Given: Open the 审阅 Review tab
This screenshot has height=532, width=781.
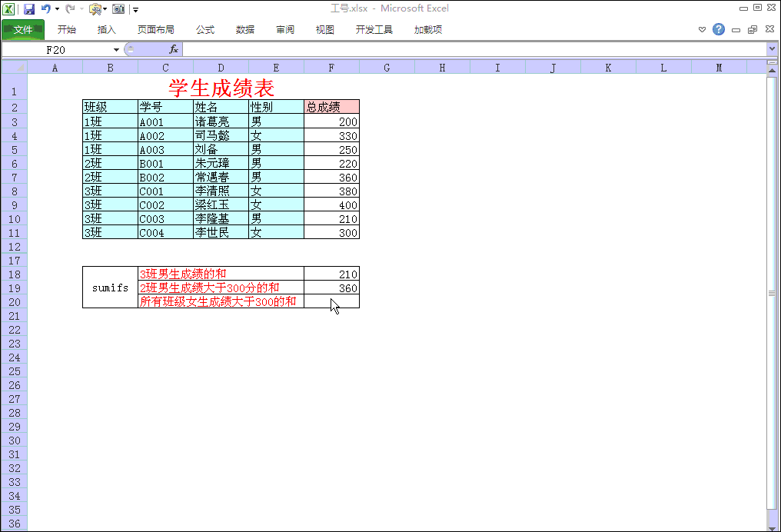Looking at the screenshot, I should pos(285,29).
